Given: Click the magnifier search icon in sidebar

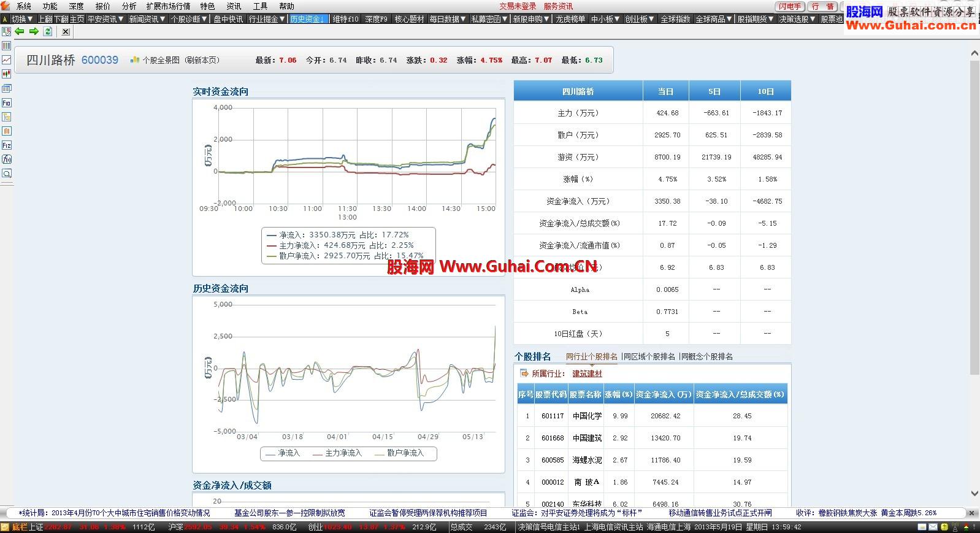Looking at the screenshot, I should 6,174.
